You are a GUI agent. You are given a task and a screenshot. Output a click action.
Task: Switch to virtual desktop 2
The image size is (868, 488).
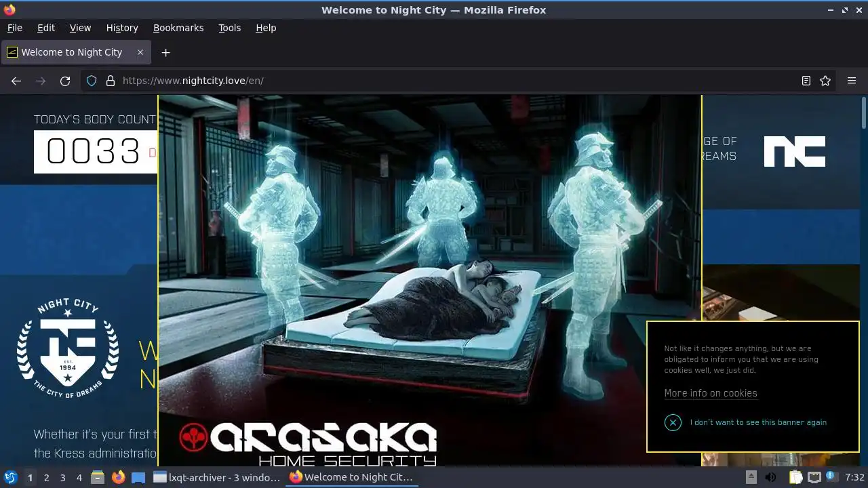pyautogui.click(x=46, y=477)
